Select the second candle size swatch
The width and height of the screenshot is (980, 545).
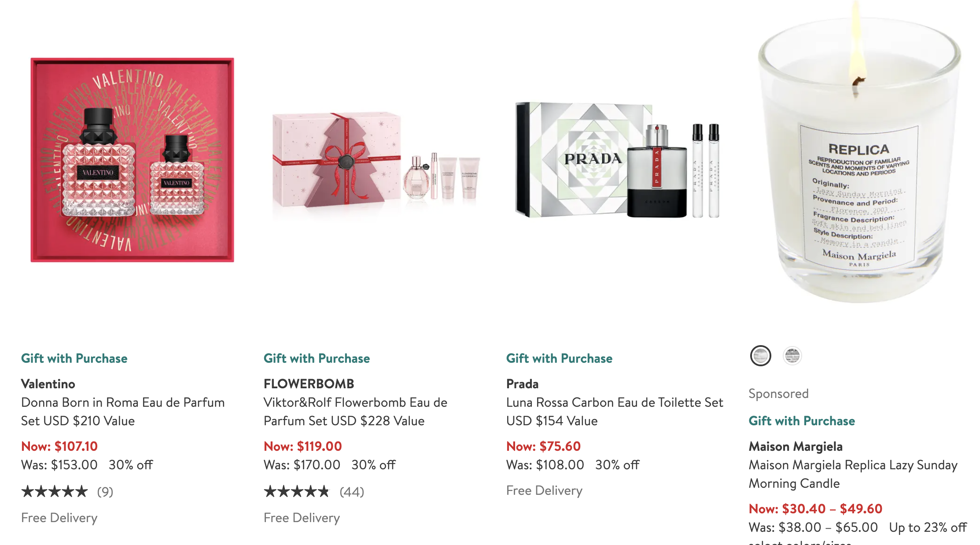coord(792,356)
